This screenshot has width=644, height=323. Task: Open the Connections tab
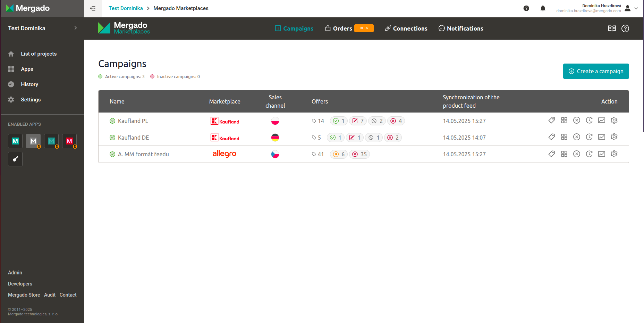(406, 28)
